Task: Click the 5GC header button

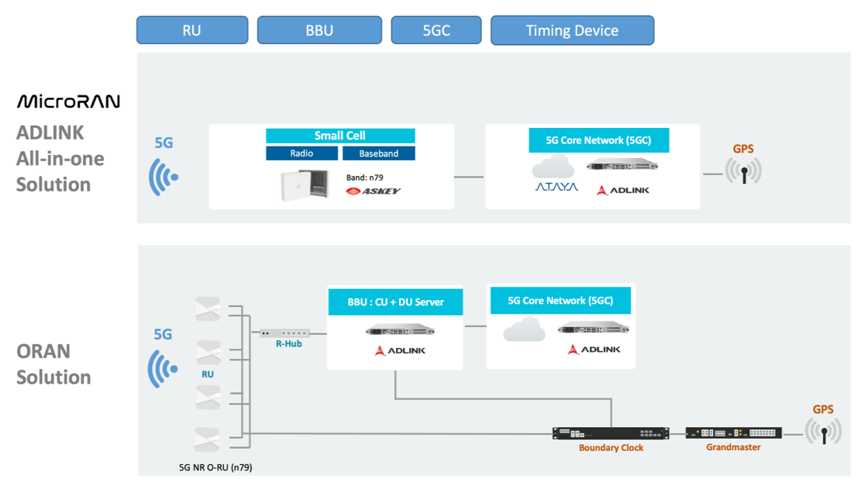Action: point(436,30)
